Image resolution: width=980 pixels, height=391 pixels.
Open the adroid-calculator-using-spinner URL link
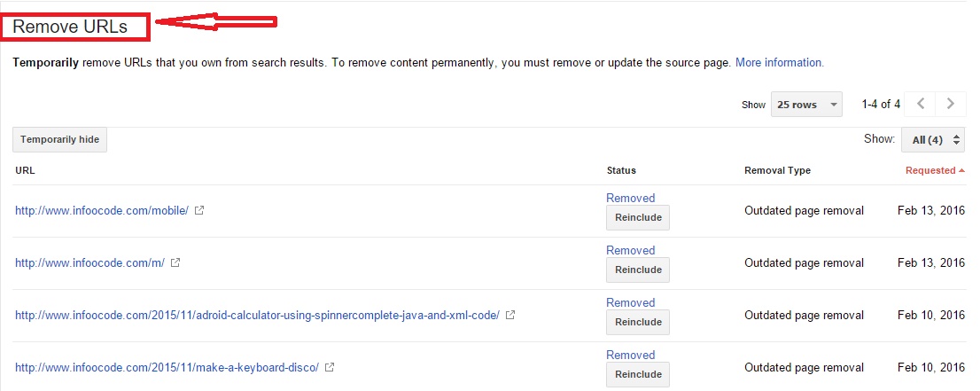click(257, 315)
